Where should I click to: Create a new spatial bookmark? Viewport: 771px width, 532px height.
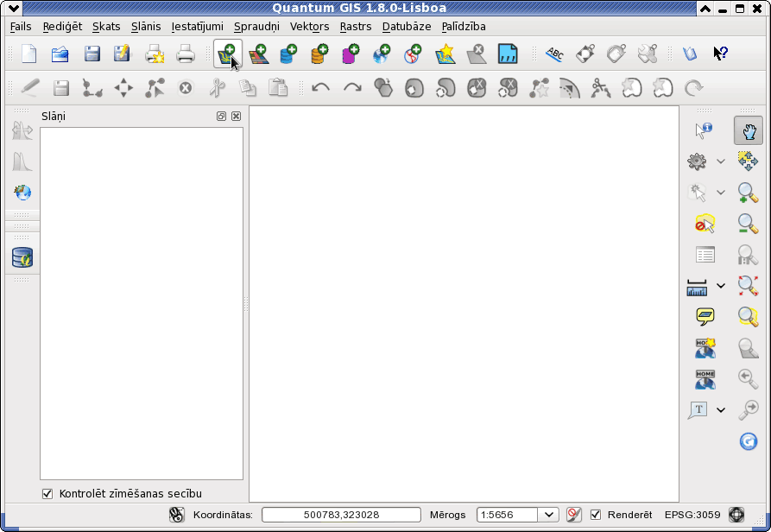tap(705, 348)
